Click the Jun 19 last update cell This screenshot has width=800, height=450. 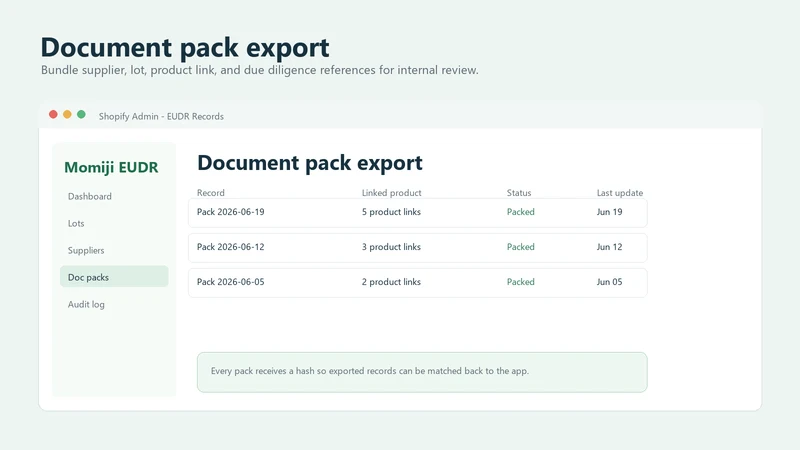609,212
